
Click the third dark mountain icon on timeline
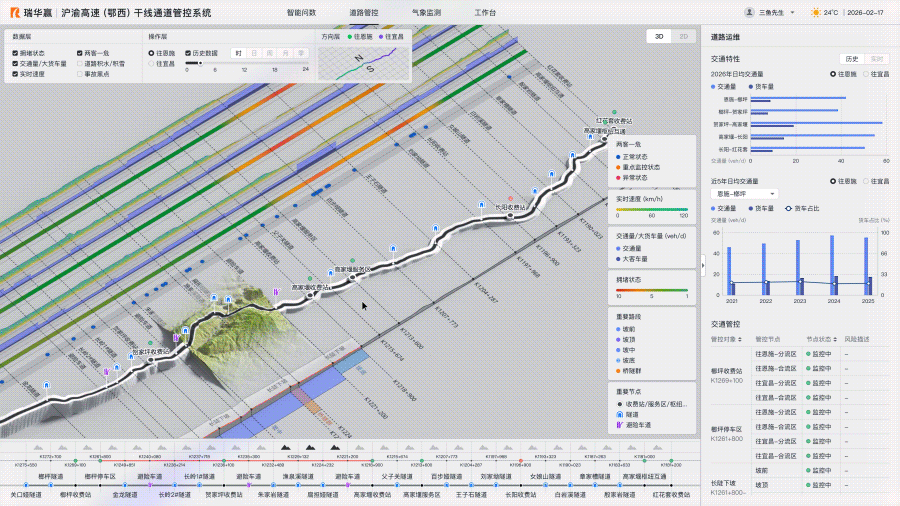[335, 447]
